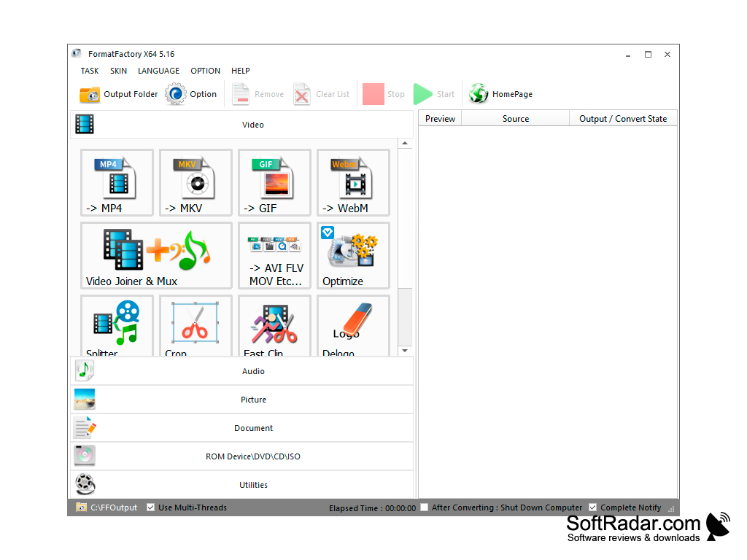
Task: Click the Remove toolbar button
Action: (x=258, y=94)
